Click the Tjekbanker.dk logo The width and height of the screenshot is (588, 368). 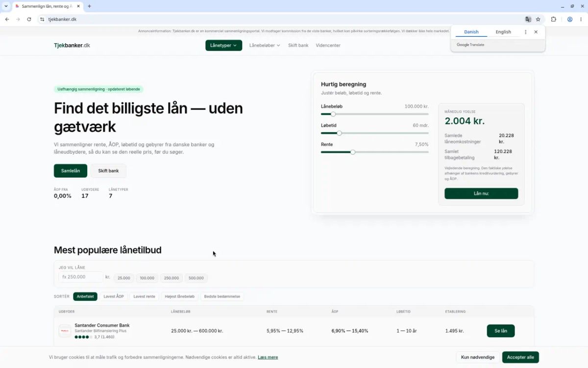pos(72,45)
